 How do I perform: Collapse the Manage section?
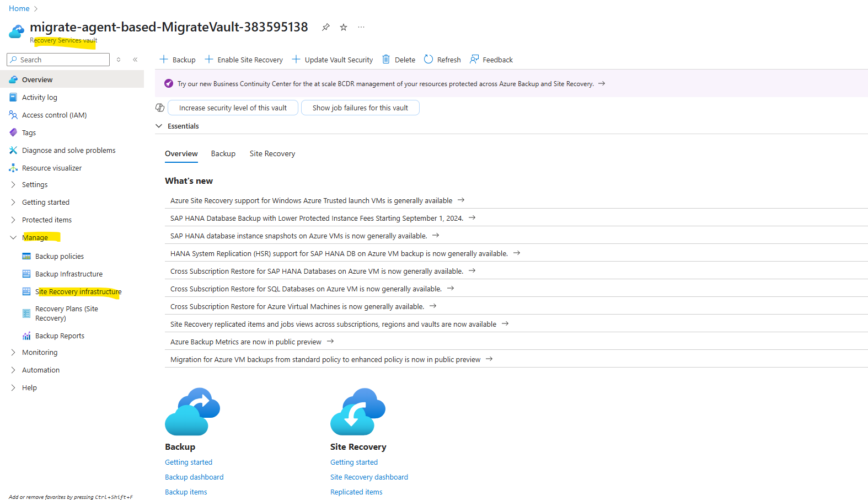click(13, 237)
